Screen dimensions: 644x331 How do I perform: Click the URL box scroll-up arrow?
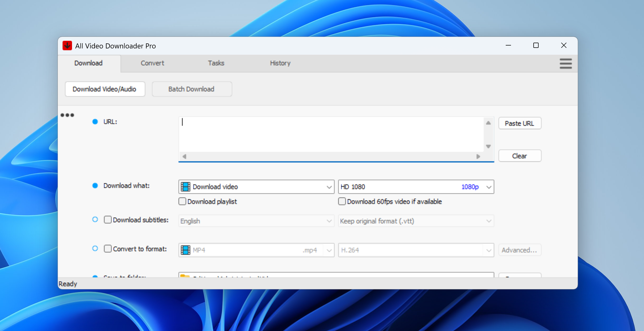[488, 123]
